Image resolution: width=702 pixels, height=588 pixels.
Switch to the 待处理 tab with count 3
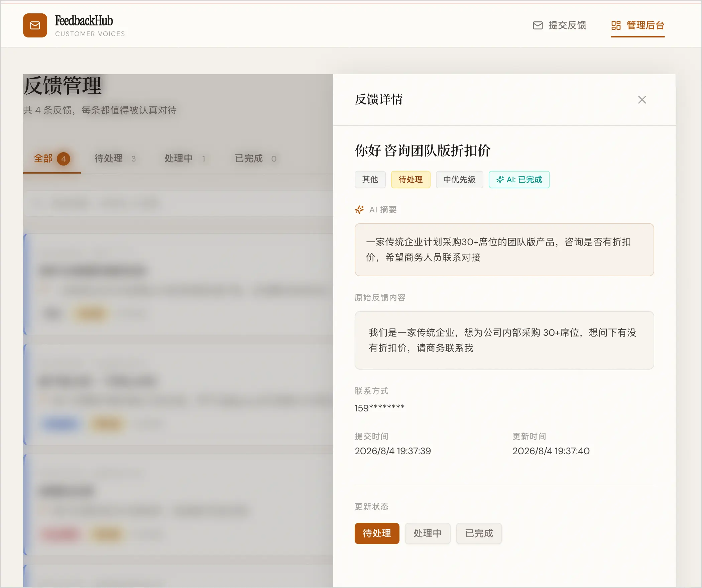click(x=115, y=159)
